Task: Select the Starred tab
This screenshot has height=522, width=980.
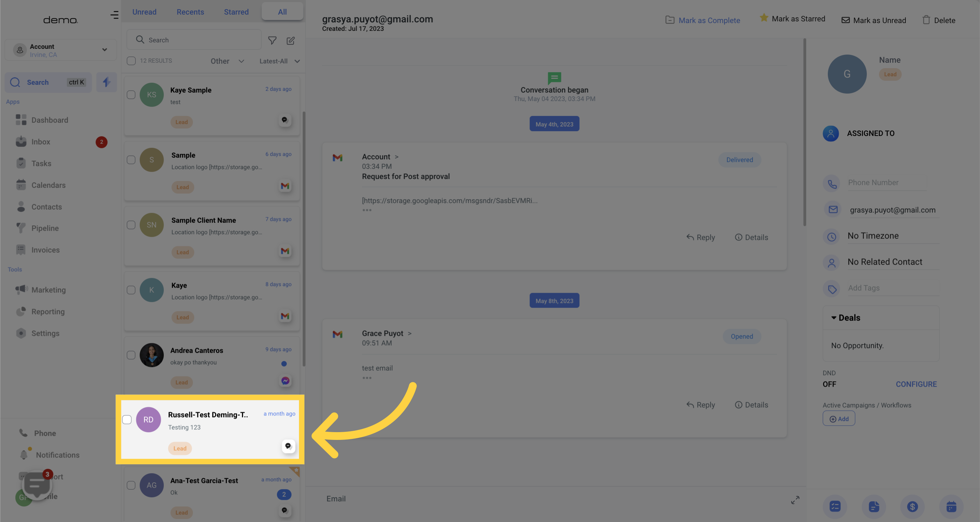Action: [237, 12]
